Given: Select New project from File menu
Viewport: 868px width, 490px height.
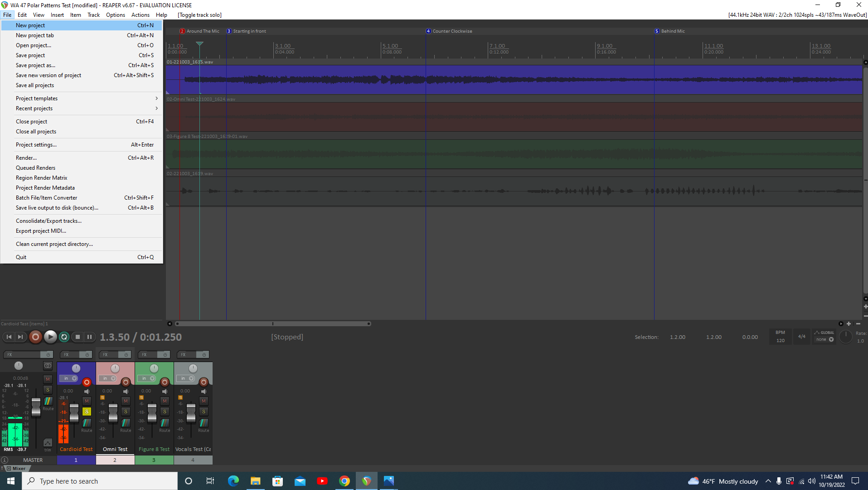Looking at the screenshot, I should [82, 25].
